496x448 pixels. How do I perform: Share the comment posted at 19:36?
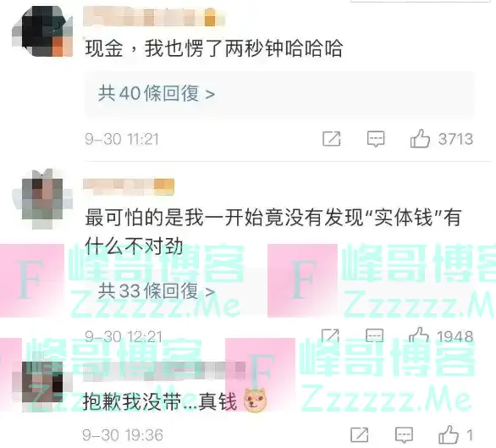point(360,434)
